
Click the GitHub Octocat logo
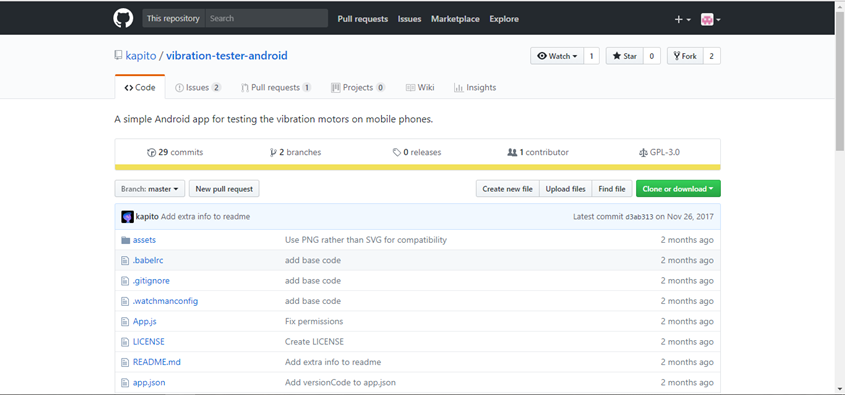point(123,18)
